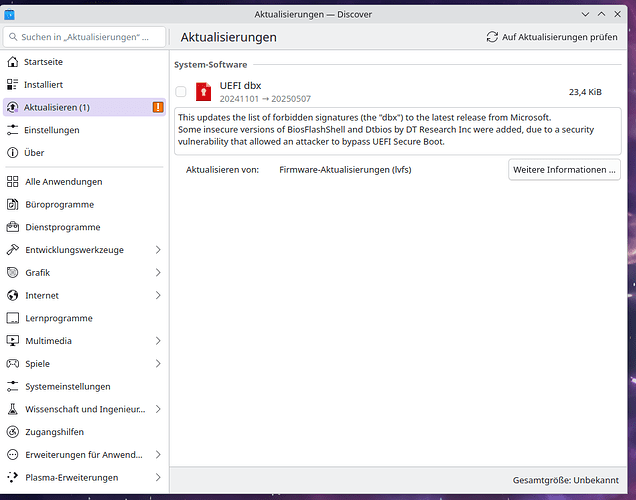Expand the Entwicklungswerkzeuge category

(158, 250)
